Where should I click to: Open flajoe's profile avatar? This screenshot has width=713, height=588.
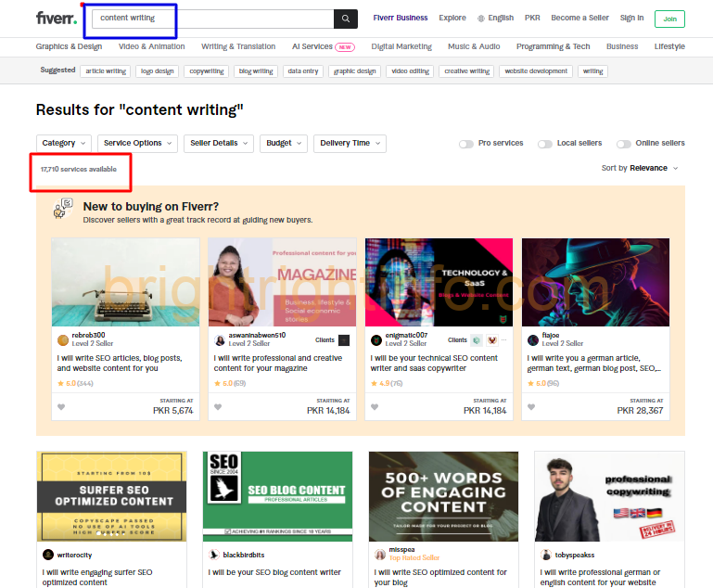coord(533,340)
